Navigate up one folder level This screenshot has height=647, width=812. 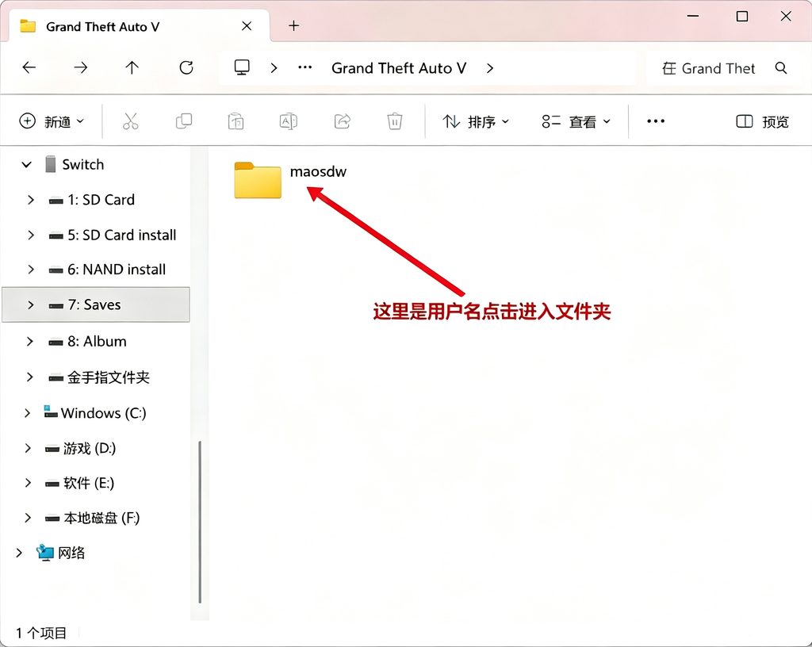pos(132,67)
